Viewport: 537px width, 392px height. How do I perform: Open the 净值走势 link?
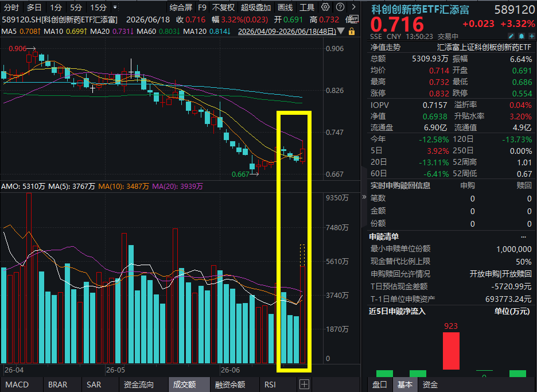pos(386,47)
